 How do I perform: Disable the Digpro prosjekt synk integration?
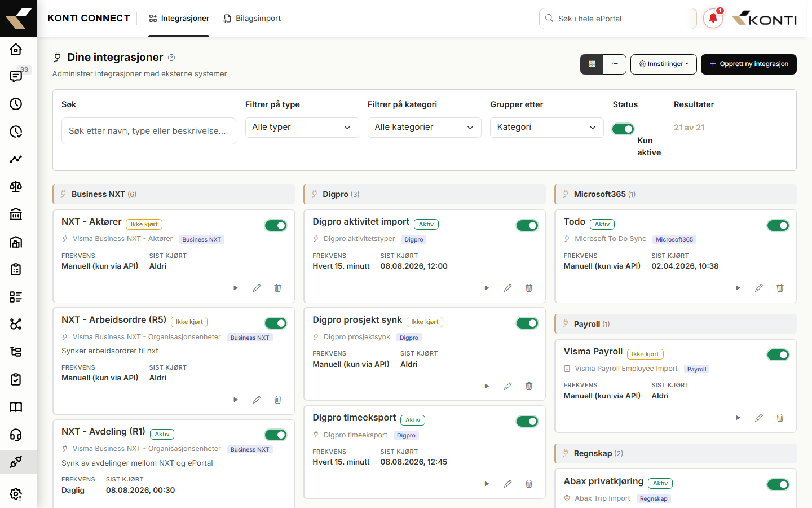click(x=527, y=323)
